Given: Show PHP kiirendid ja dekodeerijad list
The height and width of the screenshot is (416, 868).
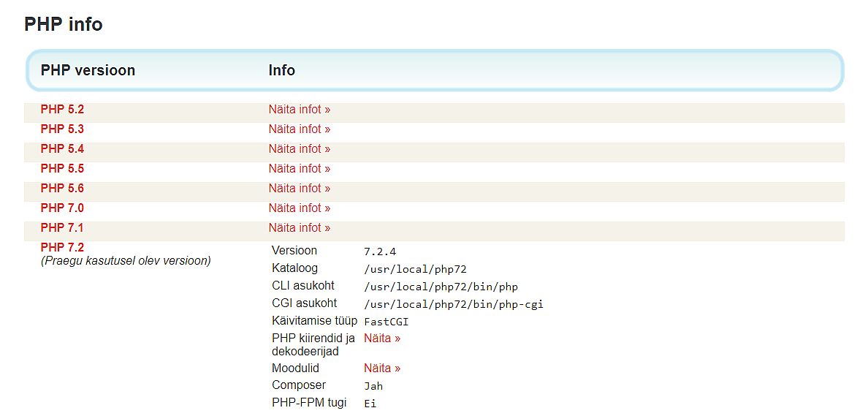Looking at the screenshot, I should pos(382,339).
